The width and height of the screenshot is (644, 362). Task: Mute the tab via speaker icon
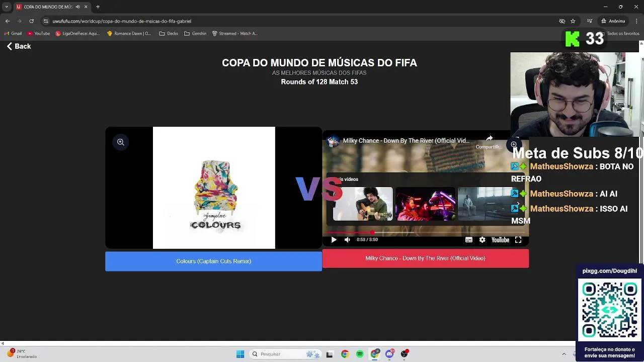tap(77, 7)
